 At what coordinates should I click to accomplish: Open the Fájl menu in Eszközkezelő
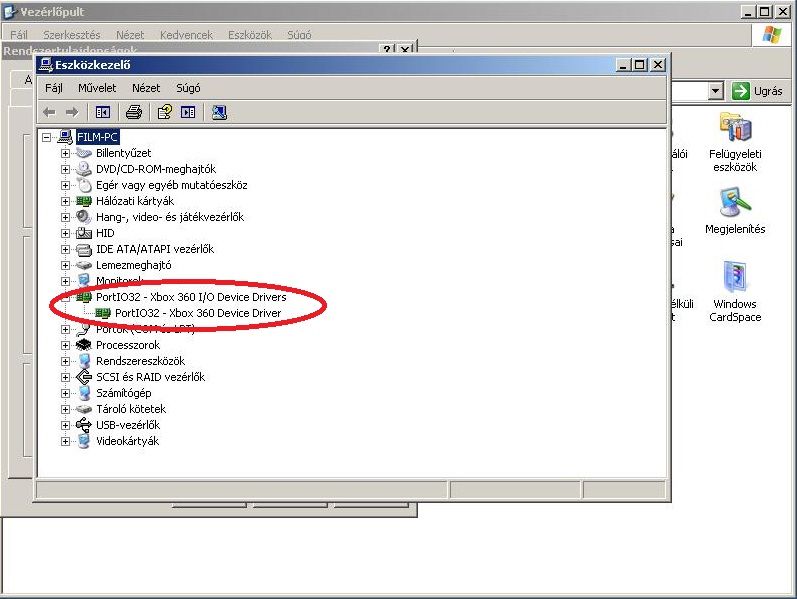click(x=54, y=88)
